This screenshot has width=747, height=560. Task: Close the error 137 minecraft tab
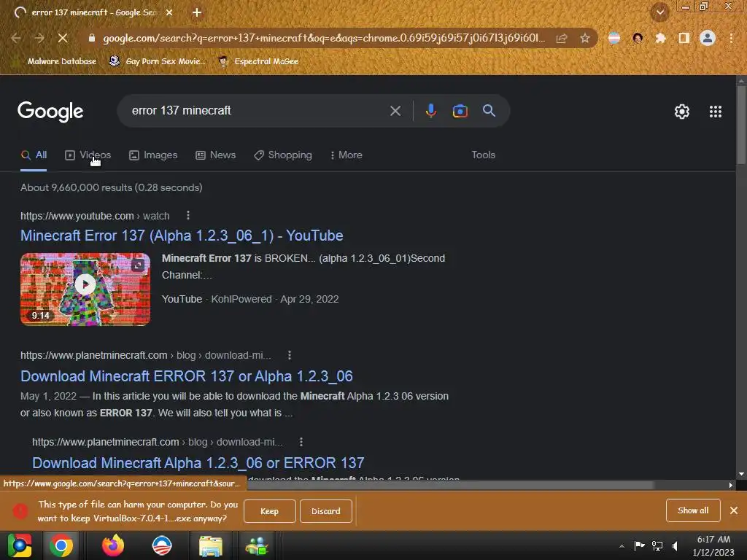(169, 12)
